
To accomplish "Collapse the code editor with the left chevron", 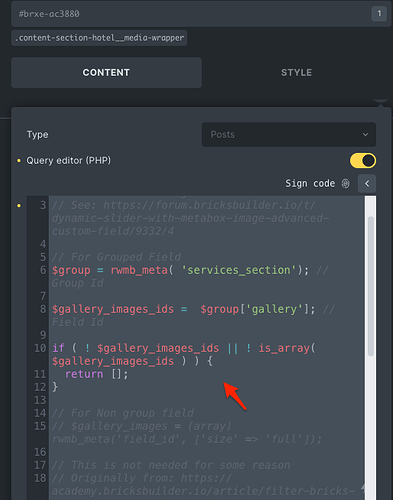I will click(367, 183).
